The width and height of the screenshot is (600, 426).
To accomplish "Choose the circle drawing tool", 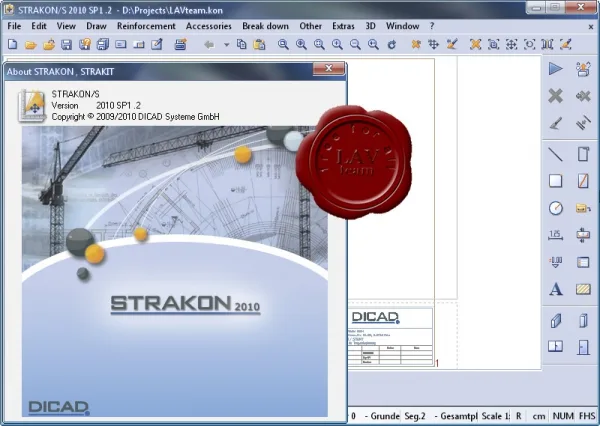I will [556, 208].
